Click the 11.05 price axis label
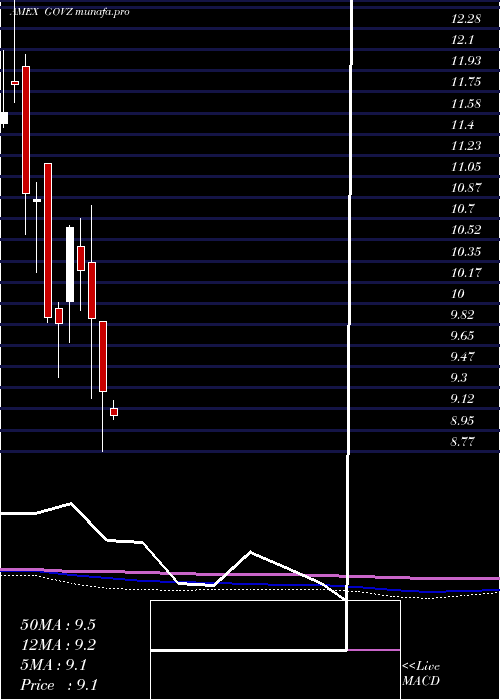The height and width of the screenshot is (700, 500). coord(466,167)
